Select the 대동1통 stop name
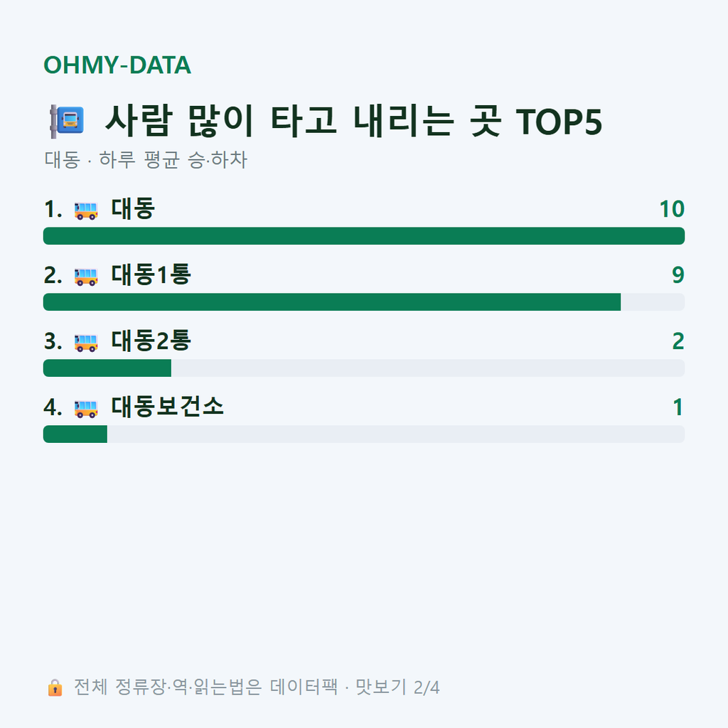 point(151,275)
